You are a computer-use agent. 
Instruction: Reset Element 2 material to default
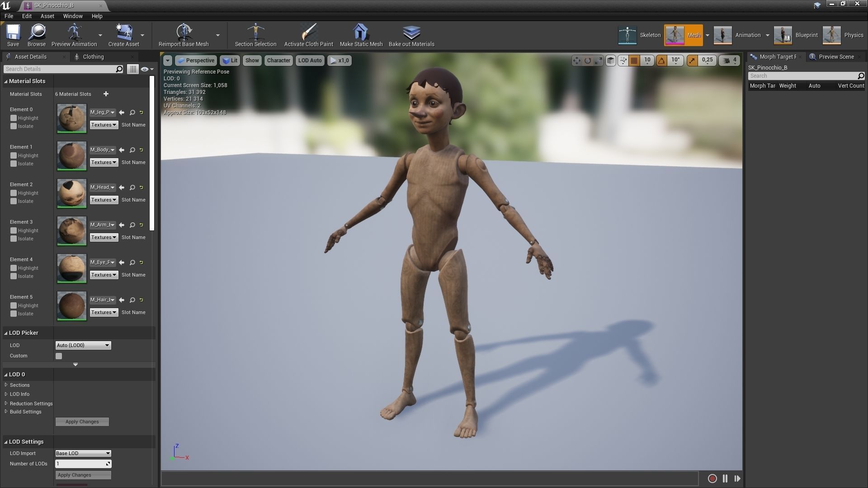142,188
